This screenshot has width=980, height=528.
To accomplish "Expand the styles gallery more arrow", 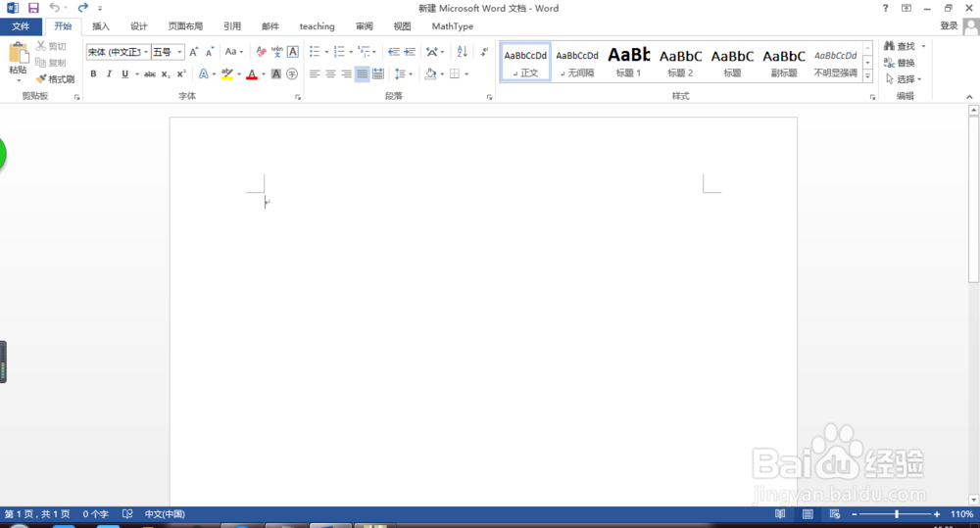I will tap(867, 76).
